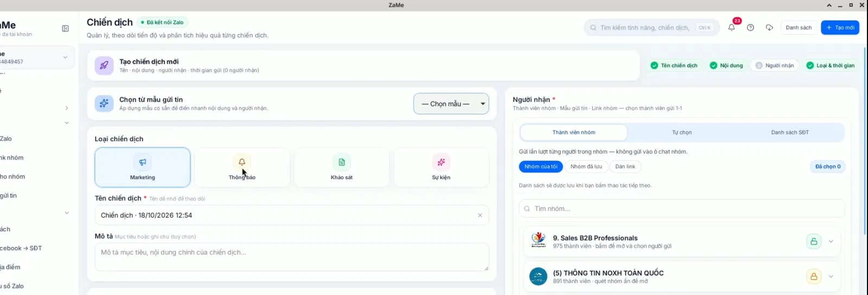Click the Tạo mới button
Screen dimensions: 868x295
[x=840, y=28]
